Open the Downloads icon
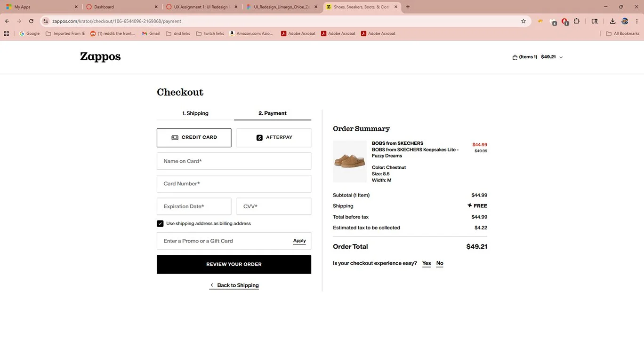Viewport: 644px width, 346px height. coord(612,21)
